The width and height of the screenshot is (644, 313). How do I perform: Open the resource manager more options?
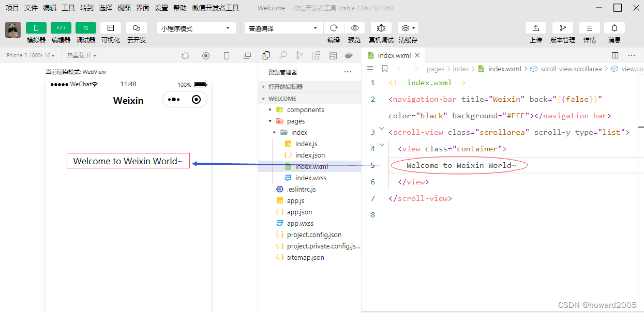tap(348, 72)
